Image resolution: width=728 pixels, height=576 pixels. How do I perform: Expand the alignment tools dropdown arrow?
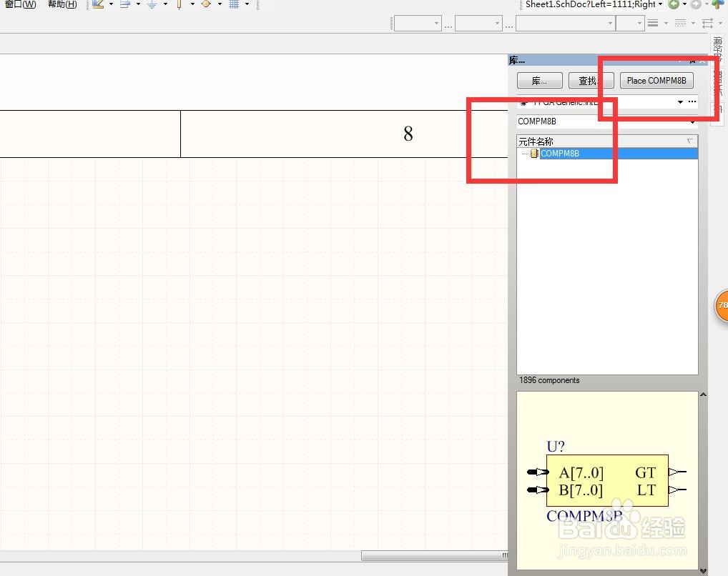coord(138,4)
